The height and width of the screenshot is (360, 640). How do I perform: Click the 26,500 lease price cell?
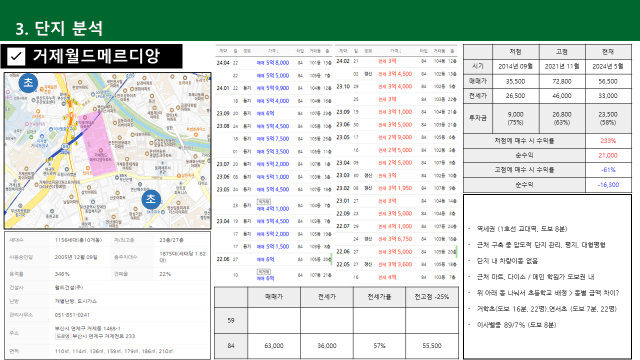[516, 96]
